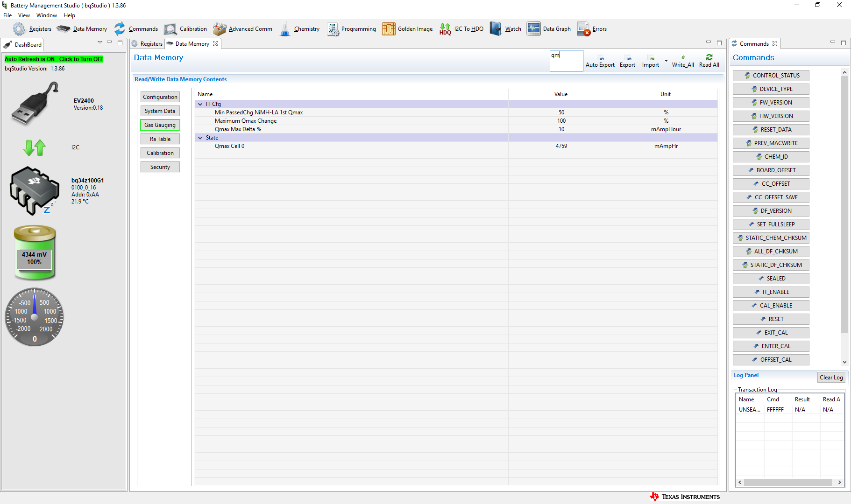
Task: Click the EV2400 USB adapter image
Action: coord(34,104)
